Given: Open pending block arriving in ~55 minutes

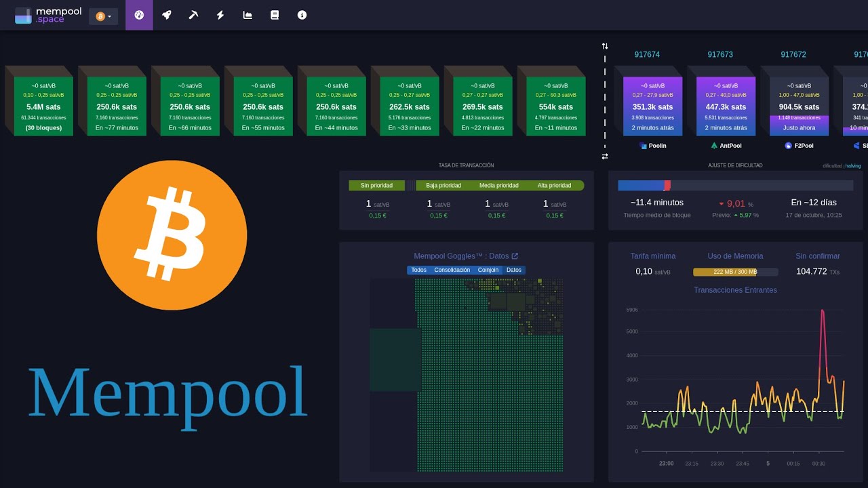Looking at the screenshot, I should [x=262, y=106].
